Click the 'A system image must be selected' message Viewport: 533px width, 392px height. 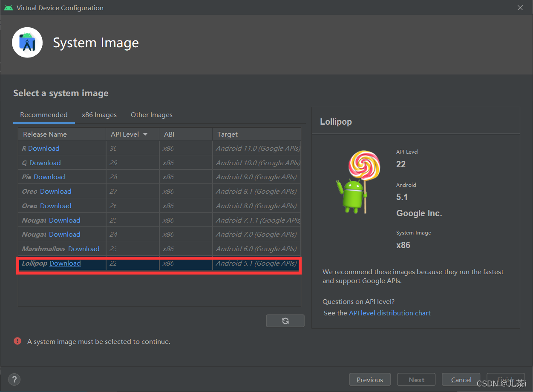[x=99, y=341]
